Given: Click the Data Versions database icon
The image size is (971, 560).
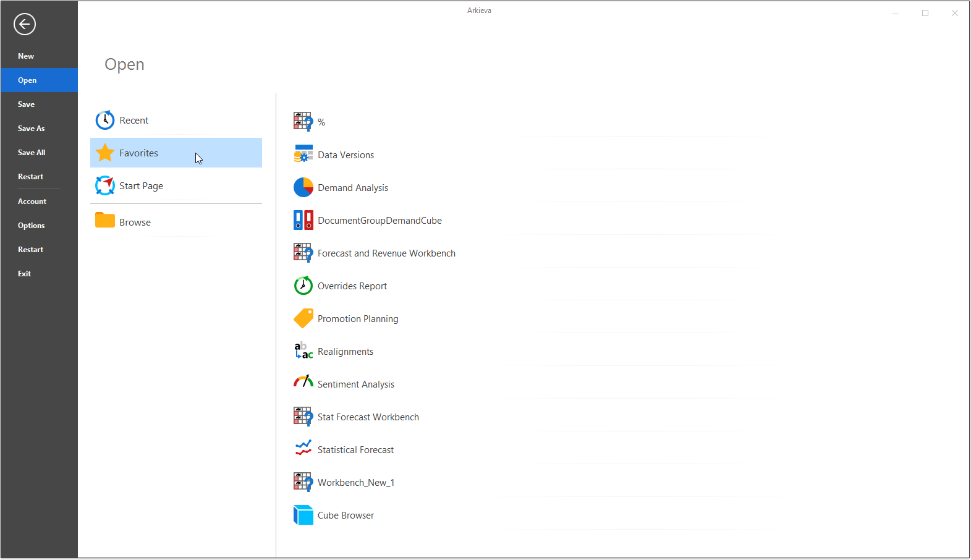Looking at the screenshot, I should (303, 154).
